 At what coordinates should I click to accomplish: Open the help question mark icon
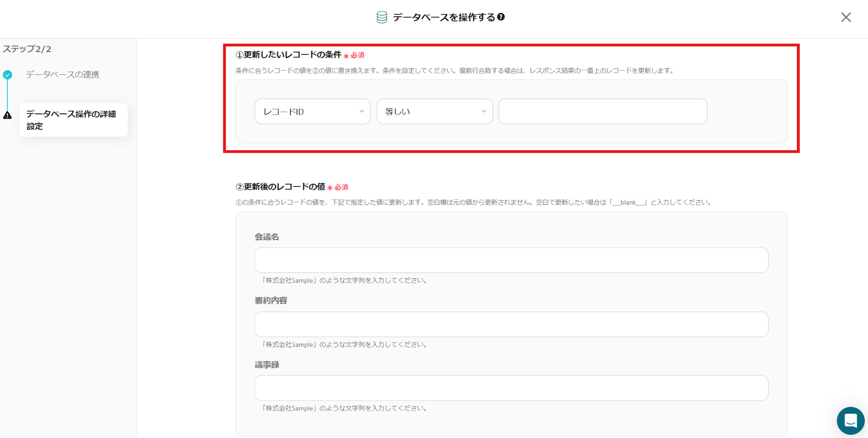(501, 17)
